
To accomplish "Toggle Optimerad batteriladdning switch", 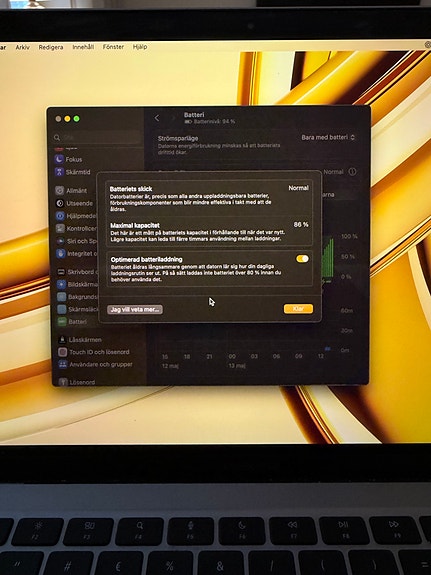I will pos(302,259).
